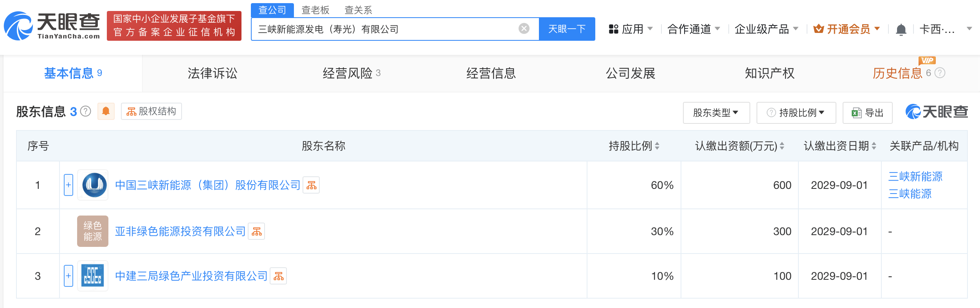Open the 持股比例 filter dropdown
980x308 pixels.
[796, 113]
